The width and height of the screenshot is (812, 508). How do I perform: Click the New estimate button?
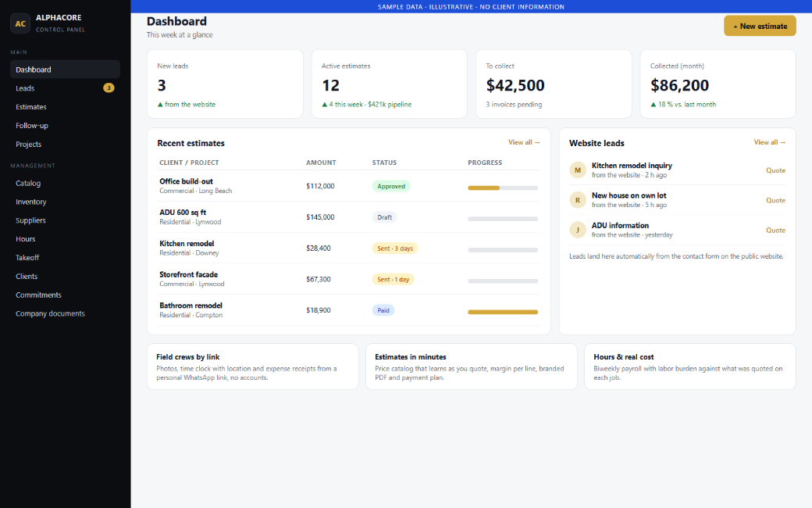click(x=760, y=26)
